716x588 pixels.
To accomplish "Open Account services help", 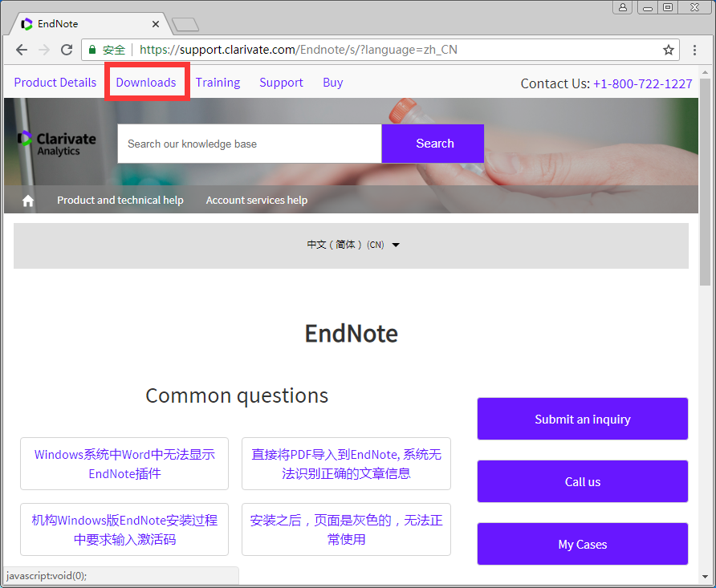I will pyautogui.click(x=257, y=201).
